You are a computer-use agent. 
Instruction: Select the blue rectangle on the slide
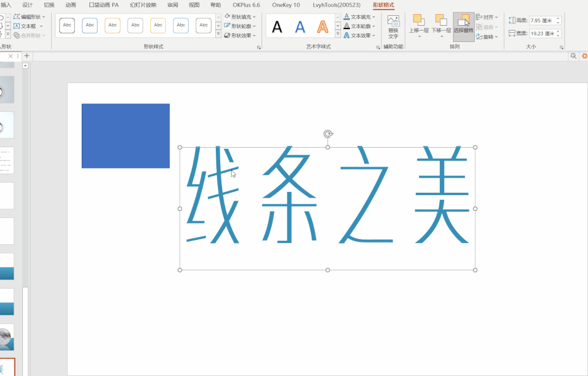coord(125,136)
